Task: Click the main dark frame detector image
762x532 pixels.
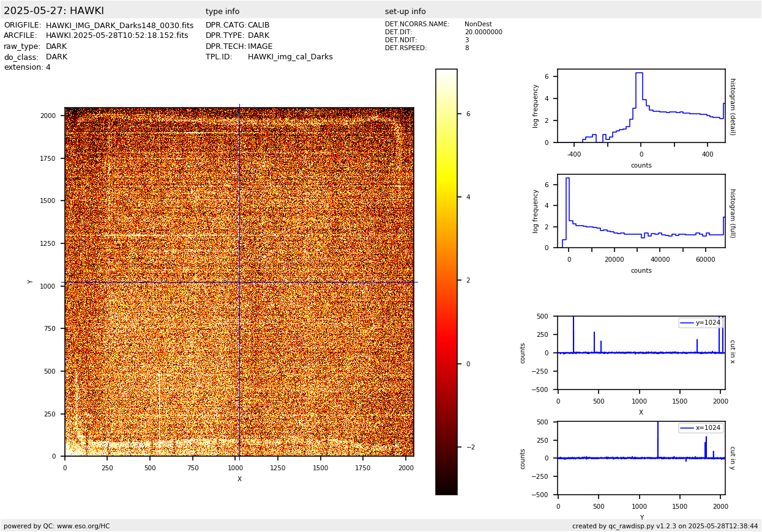Action: pos(239,282)
